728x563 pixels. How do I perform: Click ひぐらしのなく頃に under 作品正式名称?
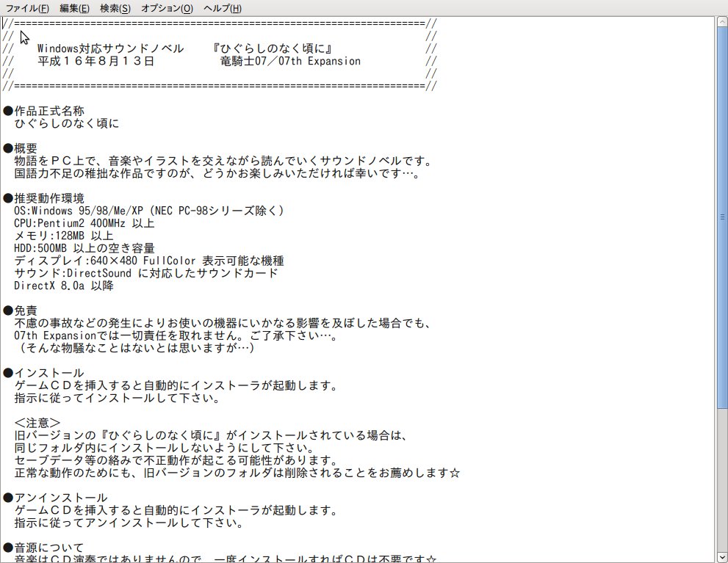67,123
